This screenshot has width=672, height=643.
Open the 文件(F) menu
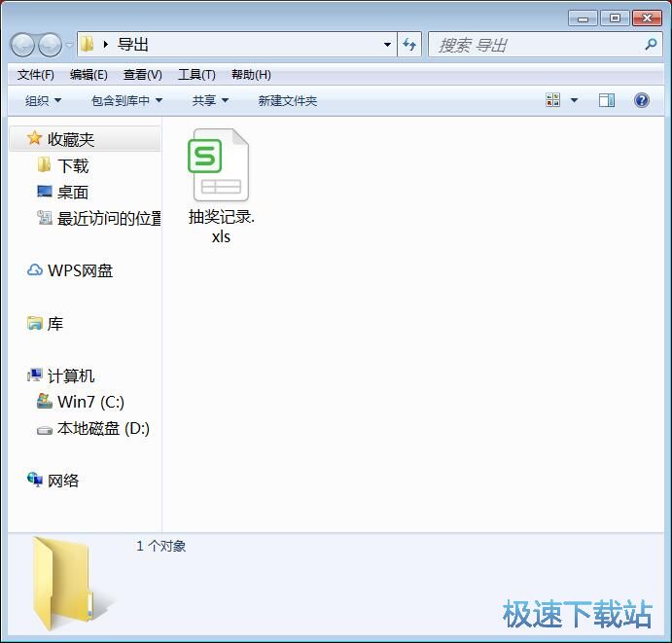point(36,75)
